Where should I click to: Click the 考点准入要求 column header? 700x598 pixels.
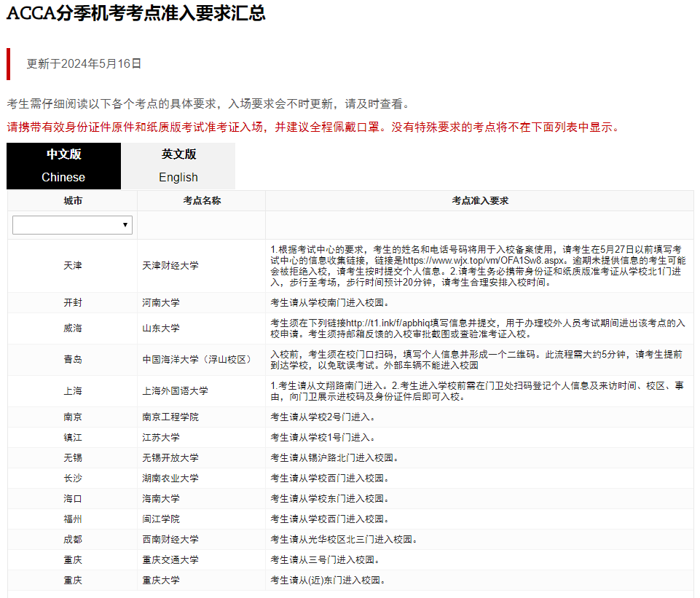pos(482,200)
